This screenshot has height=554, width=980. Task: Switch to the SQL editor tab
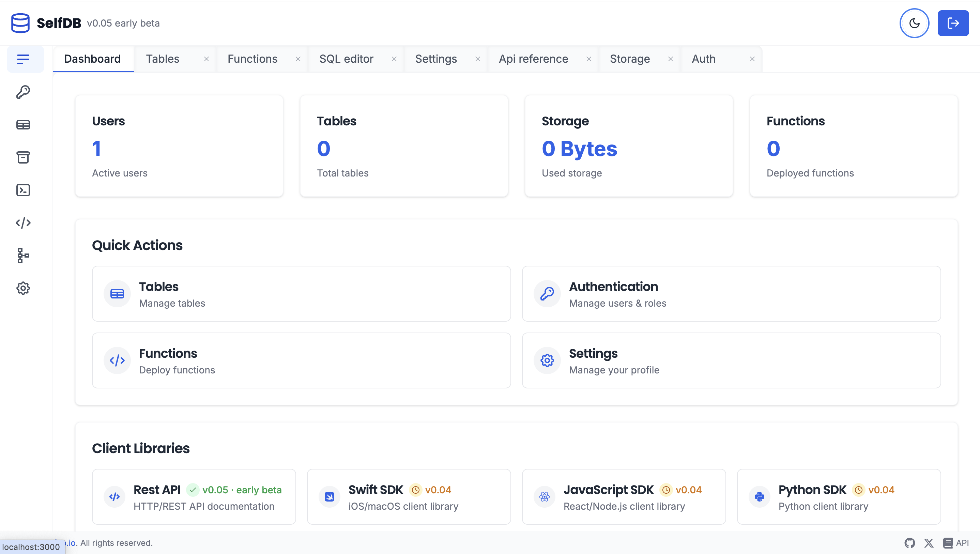tap(346, 59)
